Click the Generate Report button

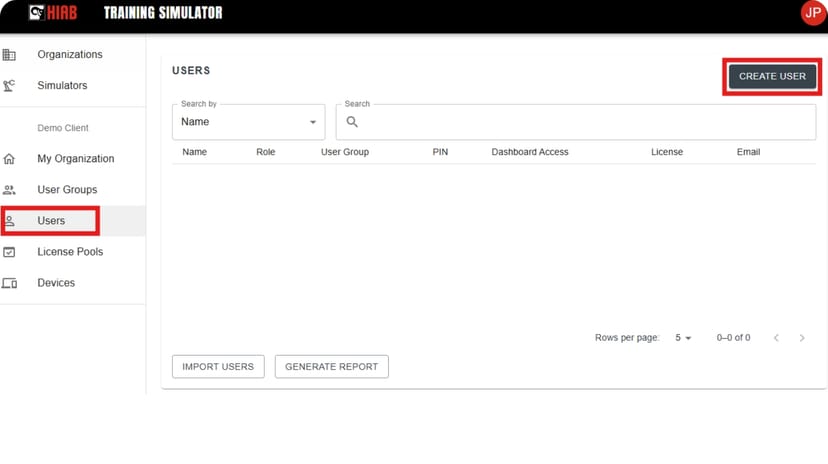332,366
